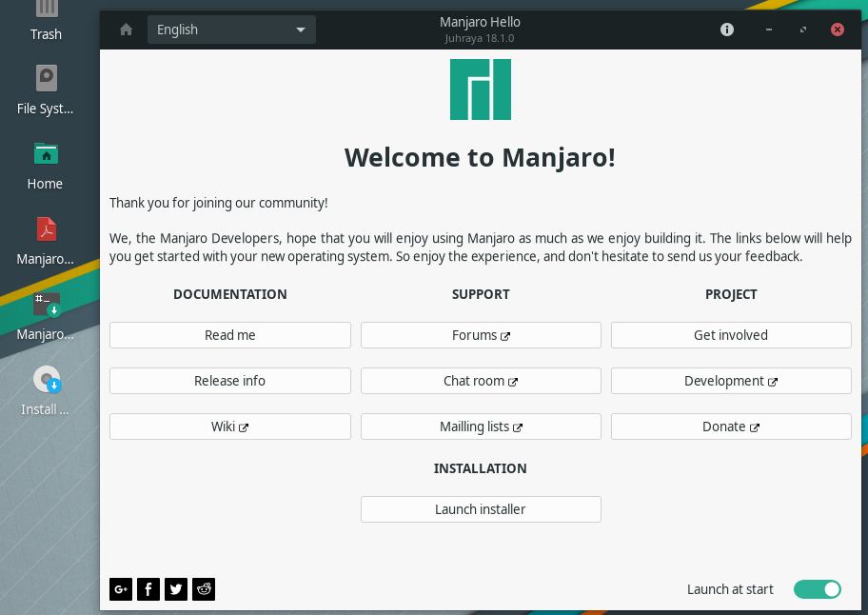The height and width of the screenshot is (615, 868).
Task: Open the Reddit social icon
Action: [204, 589]
